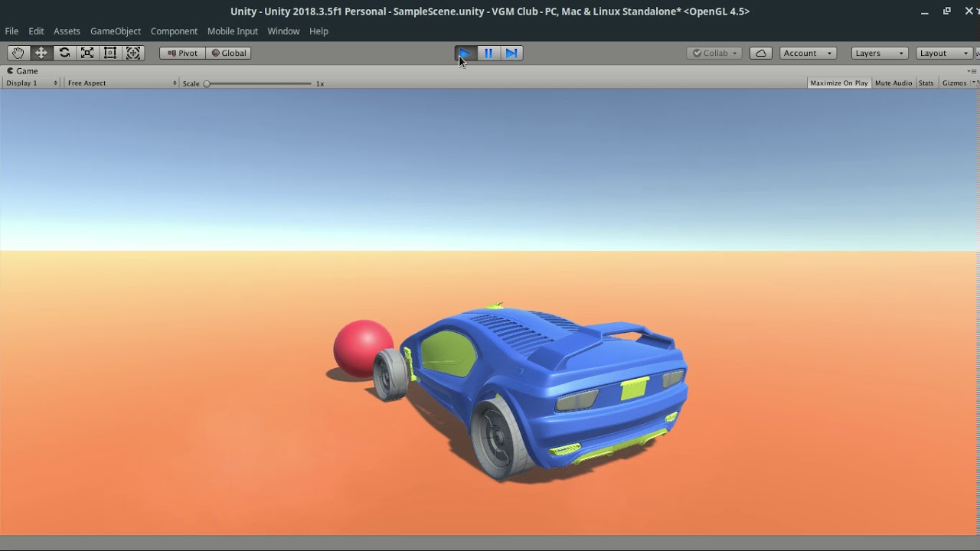Select the Game view tab

pyautogui.click(x=23, y=71)
